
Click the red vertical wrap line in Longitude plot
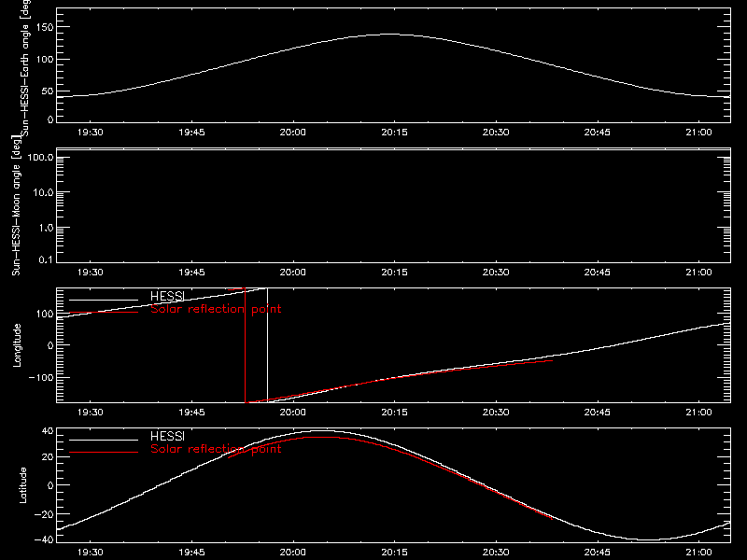pos(246,345)
